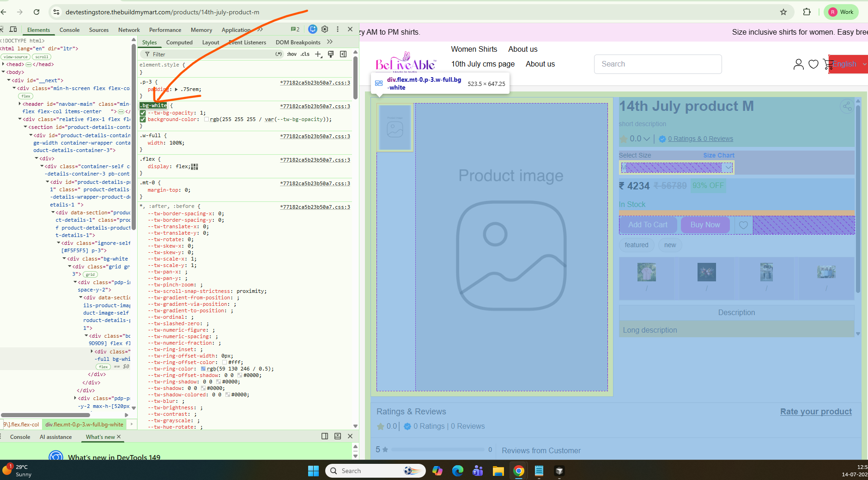Screen dimensions: 868x480
Task: Click Rate your product link
Action: click(x=816, y=412)
